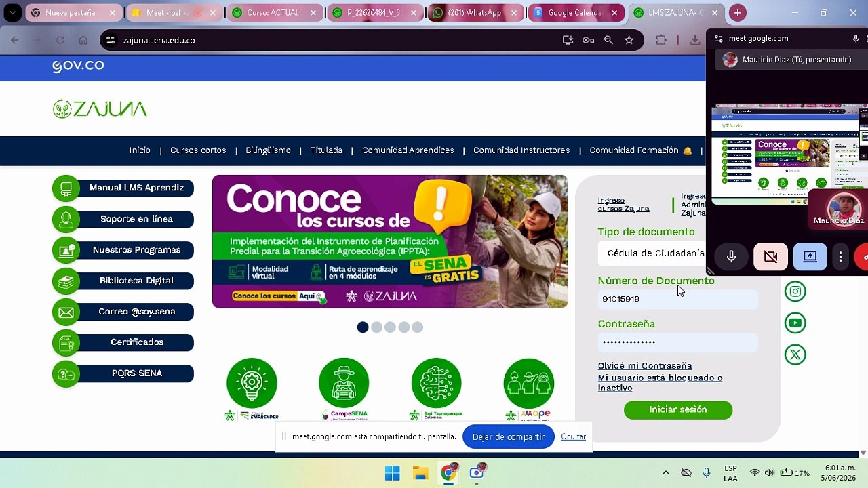Open the Cursos cortos menu item
Viewport: 868px width, 488px height.
point(198,150)
